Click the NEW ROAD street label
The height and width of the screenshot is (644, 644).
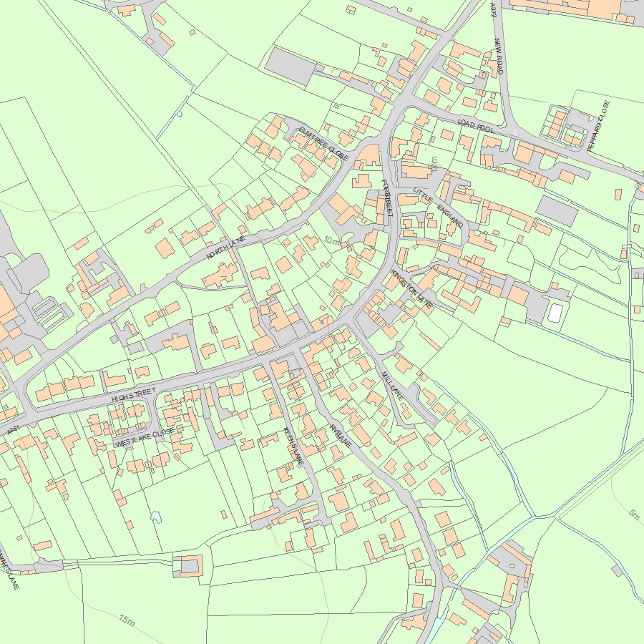pos(499,57)
